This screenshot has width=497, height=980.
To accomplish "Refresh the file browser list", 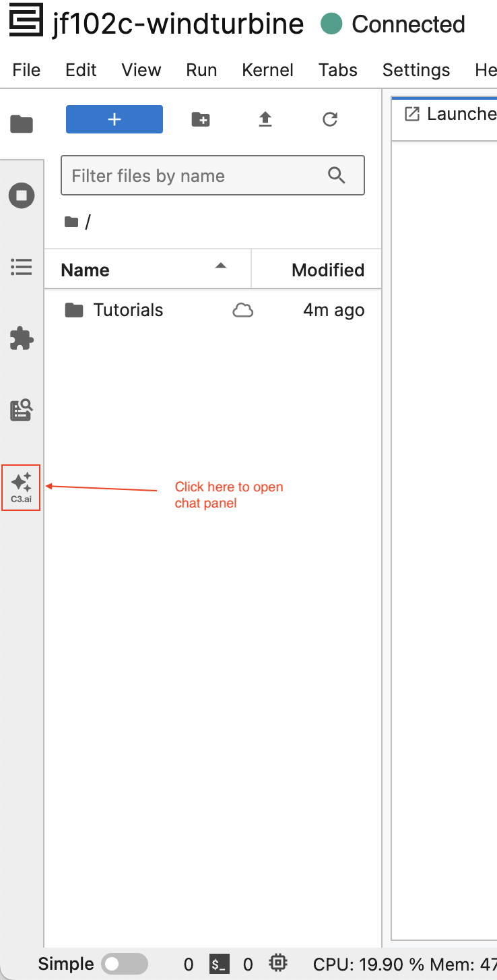I will tap(330, 119).
